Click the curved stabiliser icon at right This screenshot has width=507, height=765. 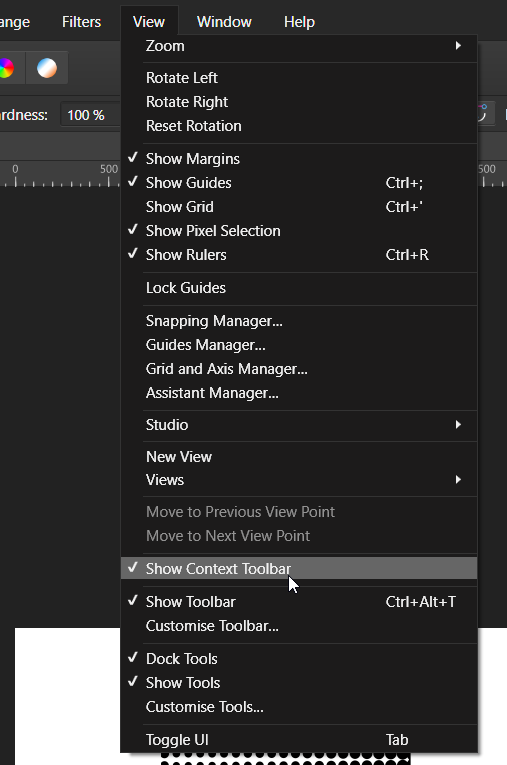point(482,113)
